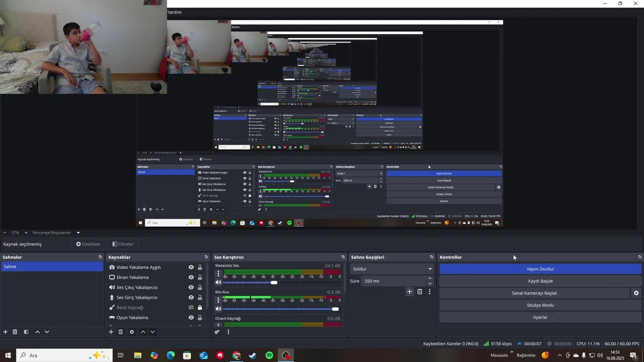Open Steam from the taskbar

pyautogui.click(x=253, y=355)
